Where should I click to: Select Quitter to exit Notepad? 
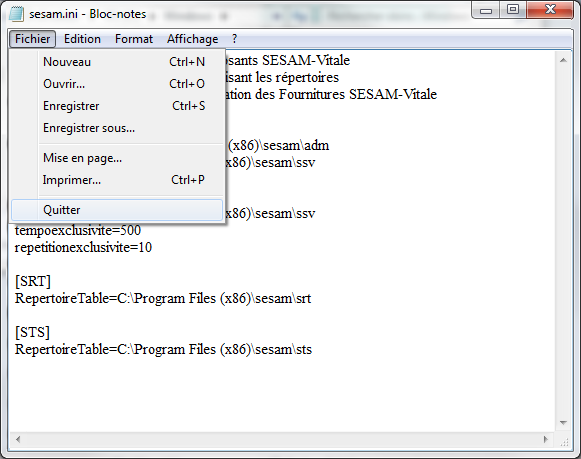click(x=117, y=210)
